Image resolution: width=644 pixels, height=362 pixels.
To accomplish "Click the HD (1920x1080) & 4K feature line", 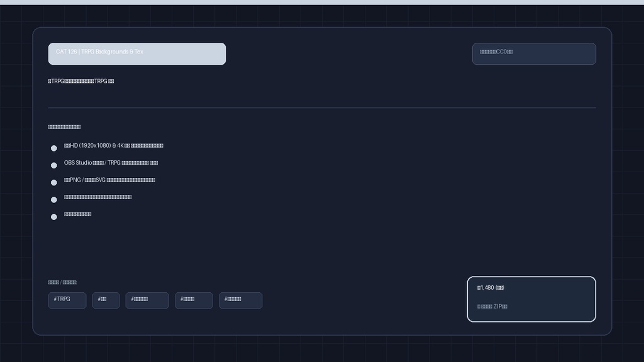I will click(x=114, y=146).
